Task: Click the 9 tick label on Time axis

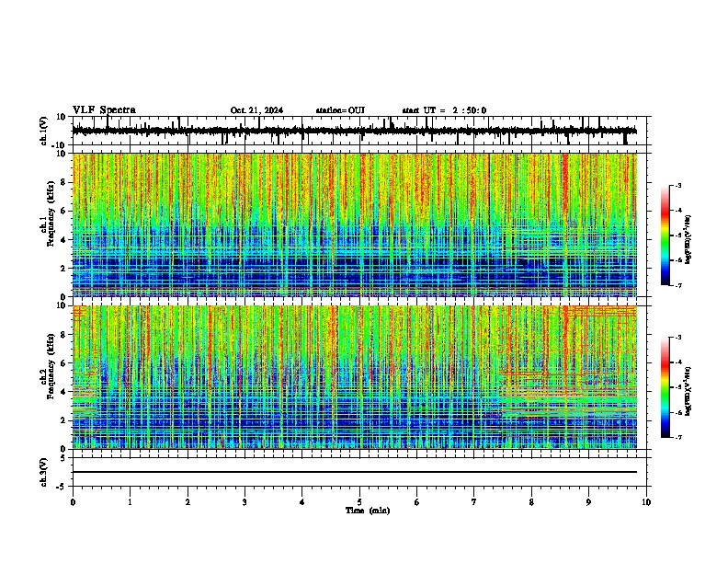Action: click(588, 502)
